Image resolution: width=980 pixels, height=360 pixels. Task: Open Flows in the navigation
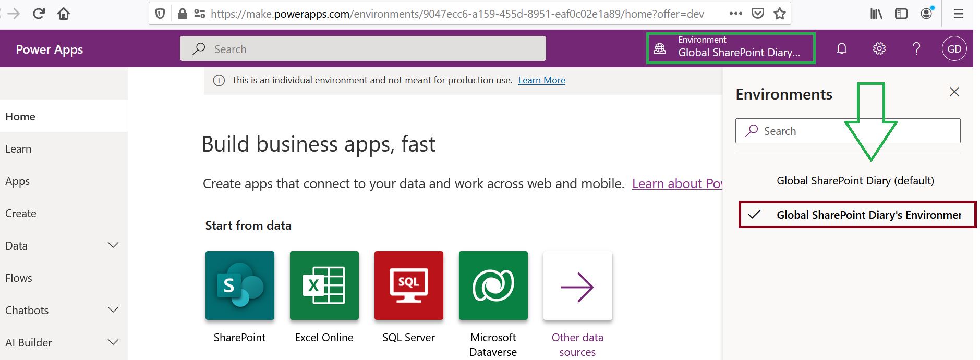click(64, 278)
